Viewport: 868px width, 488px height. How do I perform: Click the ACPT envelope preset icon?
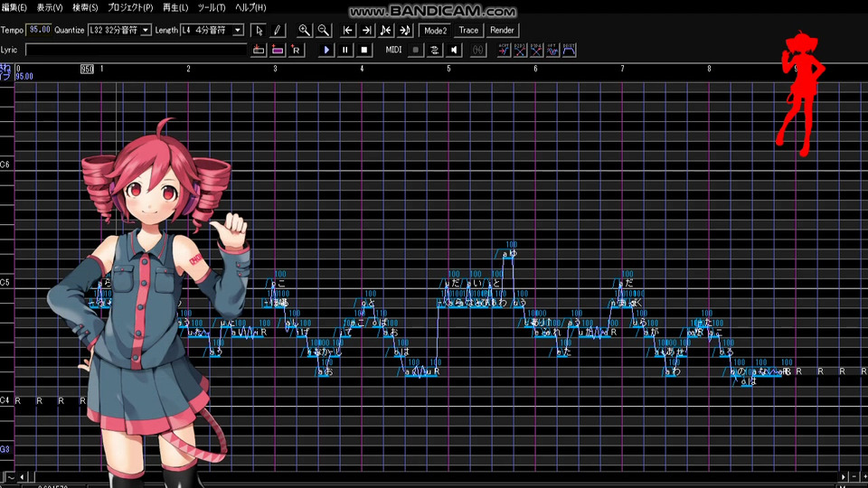[x=504, y=50]
